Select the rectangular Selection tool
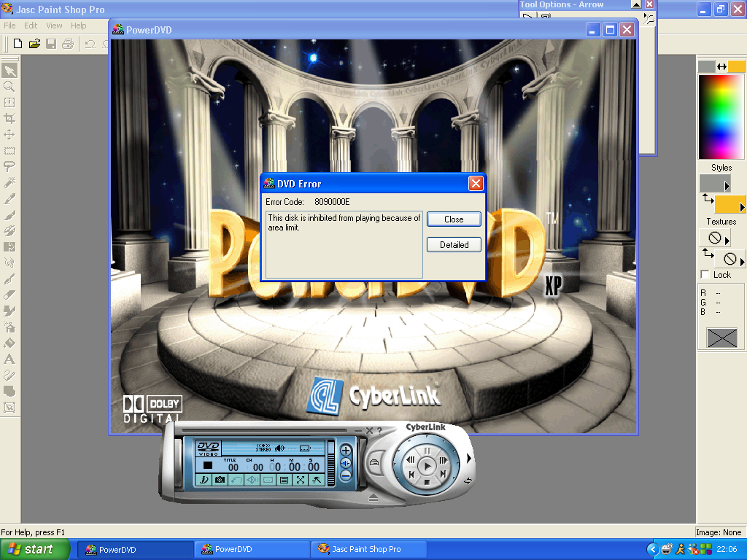This screenshot has width=747, height=560. [9, 151]
